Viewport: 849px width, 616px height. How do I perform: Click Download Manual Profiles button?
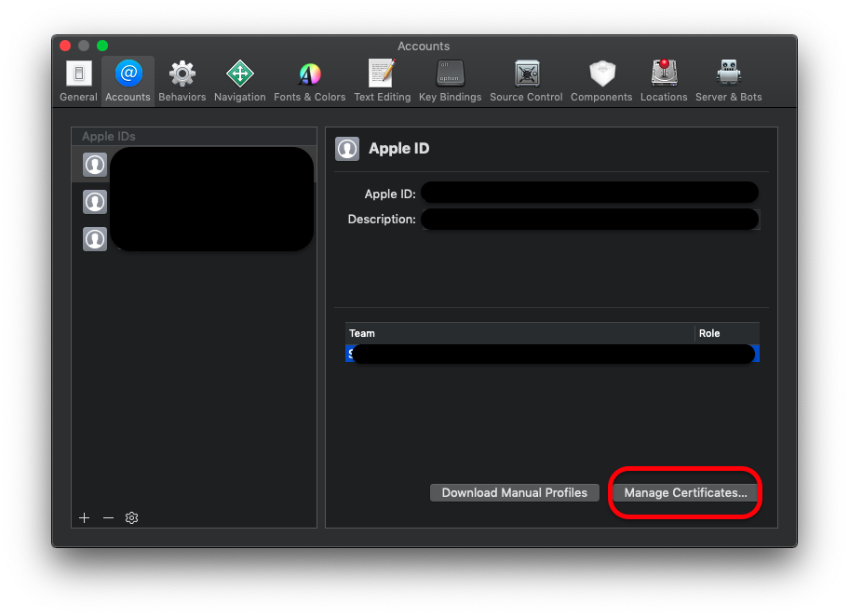pos(515,492)
